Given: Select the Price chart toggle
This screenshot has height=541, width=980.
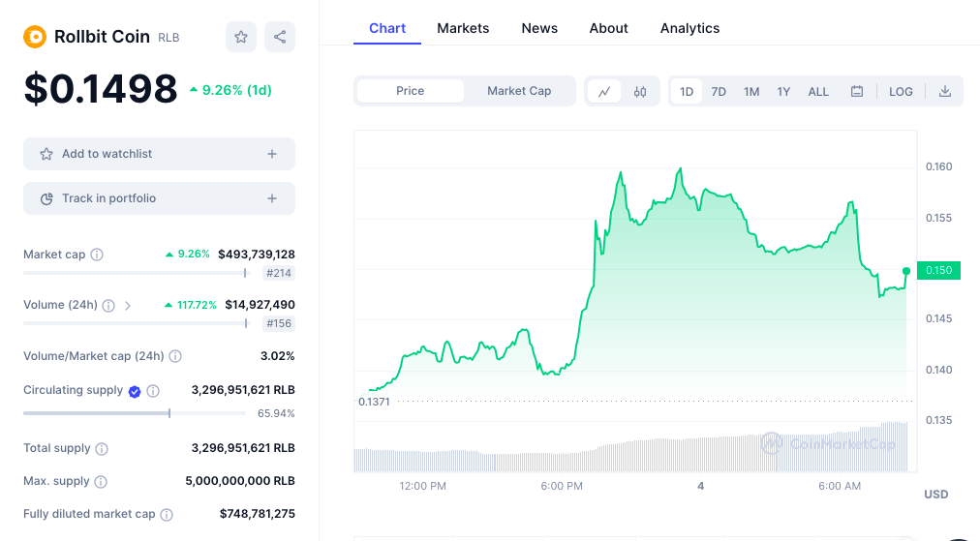Looking at the screenshot, I should (x=410, y=91).
